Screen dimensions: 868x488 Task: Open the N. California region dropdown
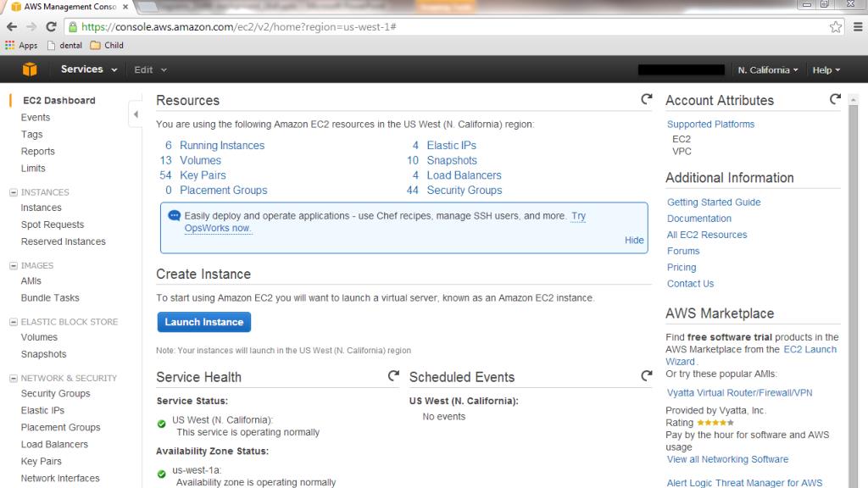pyautogui.click(x=767, y=69)
